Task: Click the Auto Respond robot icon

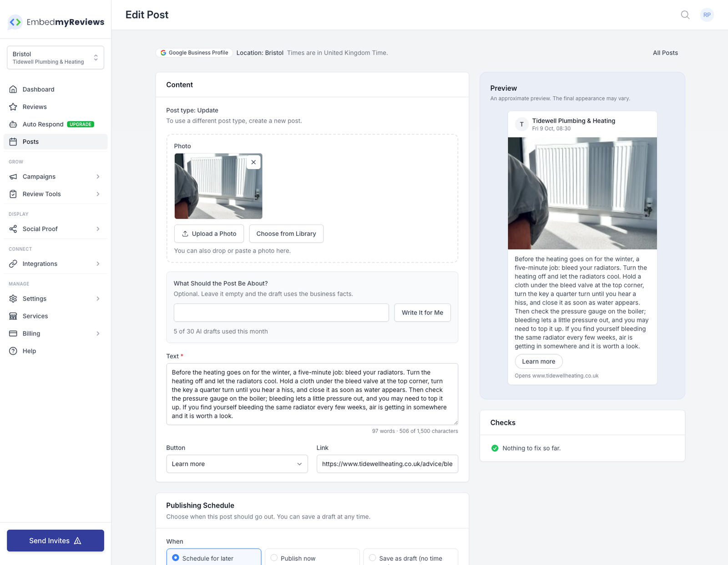Action: [x=13, y=124]
